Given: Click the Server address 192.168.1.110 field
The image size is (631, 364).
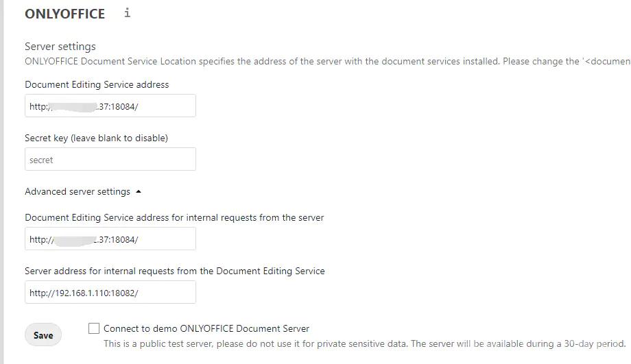Looking at the screenshot, I should [110, 293].
